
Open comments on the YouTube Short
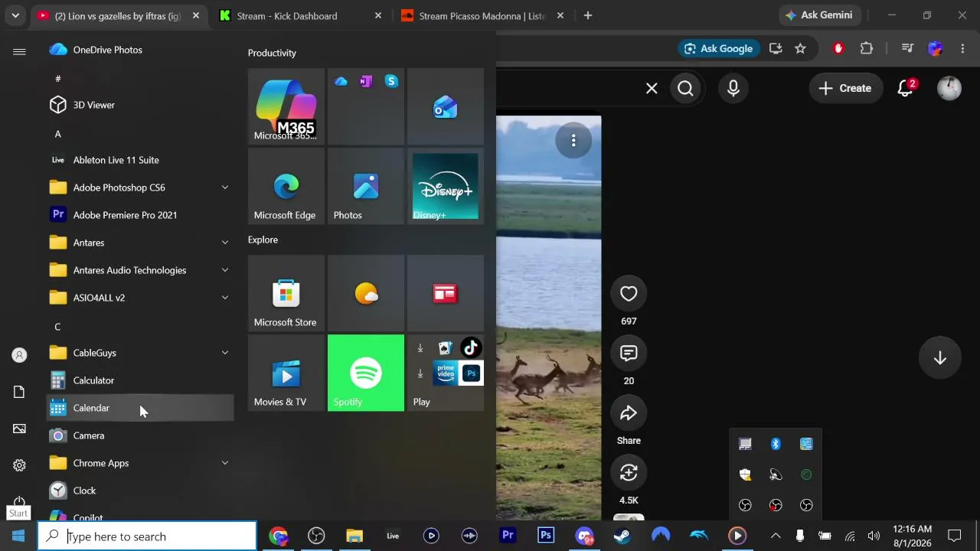(629, 354)
